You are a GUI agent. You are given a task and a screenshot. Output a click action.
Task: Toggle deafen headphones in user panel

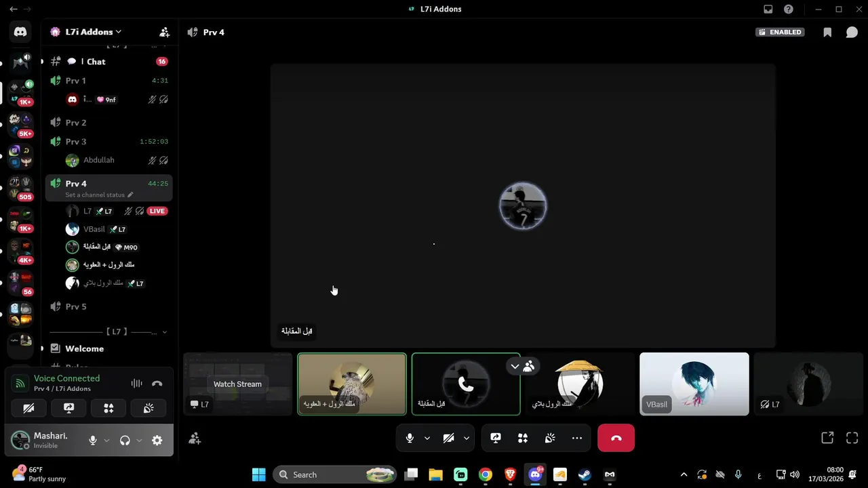pos(125,441)
